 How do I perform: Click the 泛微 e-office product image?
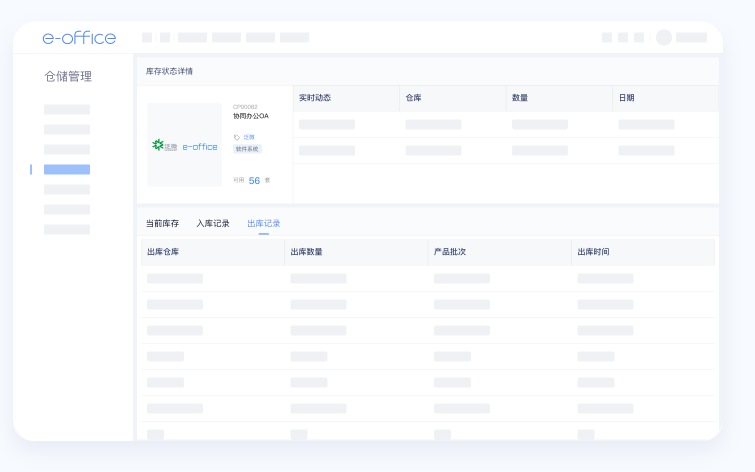(x=185, y=145)
